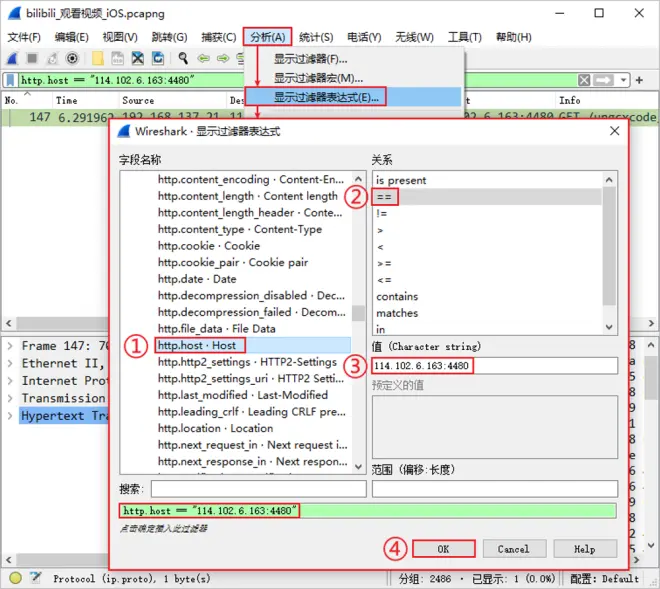The height and width of the screenshot is (589, 660).
Task: Click the field name list scrollbar thumb
Action: (x=359, y=313)
